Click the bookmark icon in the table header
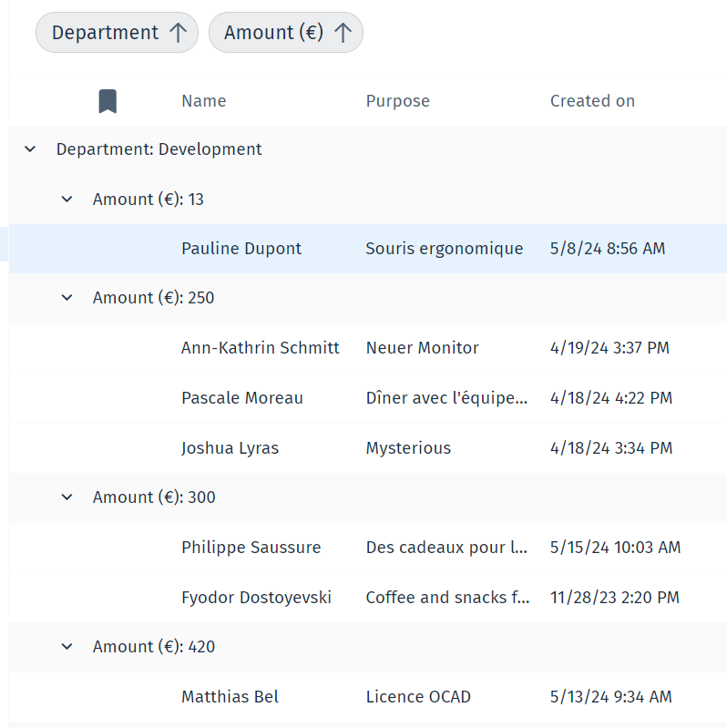Viewport: 727px width, 728px height. click(x=108, y=101)
